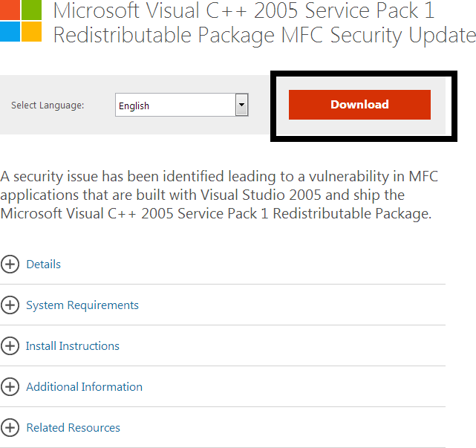The height and width of the screenshot is (448, 476).
Task: Click the blue square of the Microsoft logo
Action: (9, 32)
